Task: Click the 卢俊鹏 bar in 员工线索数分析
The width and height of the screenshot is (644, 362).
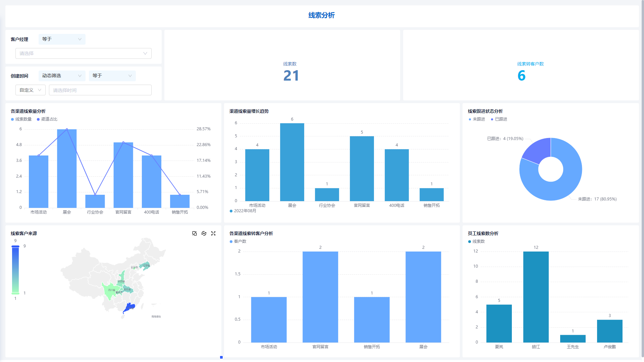Action: (x=610, y=331)
